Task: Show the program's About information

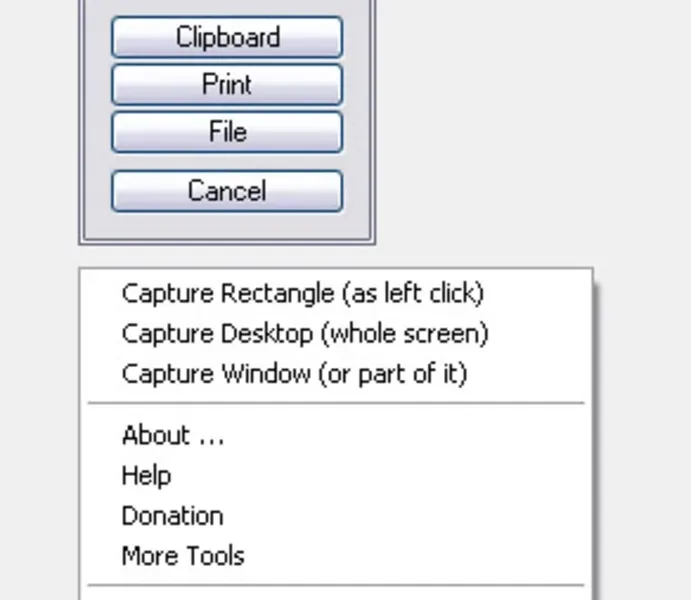Action: (x=173, y=436)
